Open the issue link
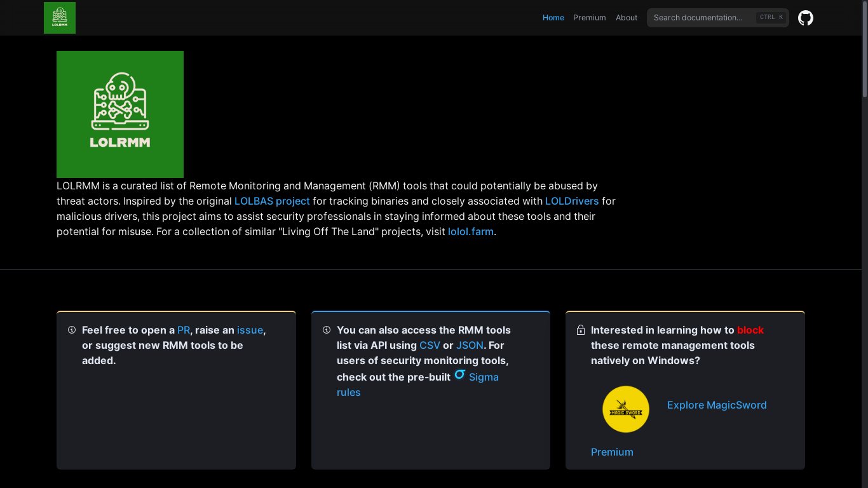The height and width of the screenshot is (488, 868). (250, 330)
